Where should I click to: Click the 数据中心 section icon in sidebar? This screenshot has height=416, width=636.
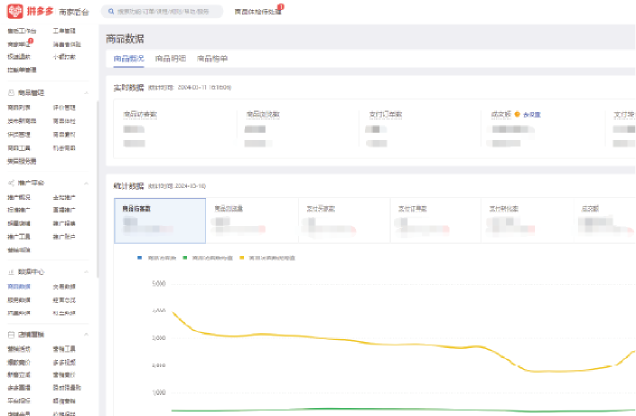(10, 271)
